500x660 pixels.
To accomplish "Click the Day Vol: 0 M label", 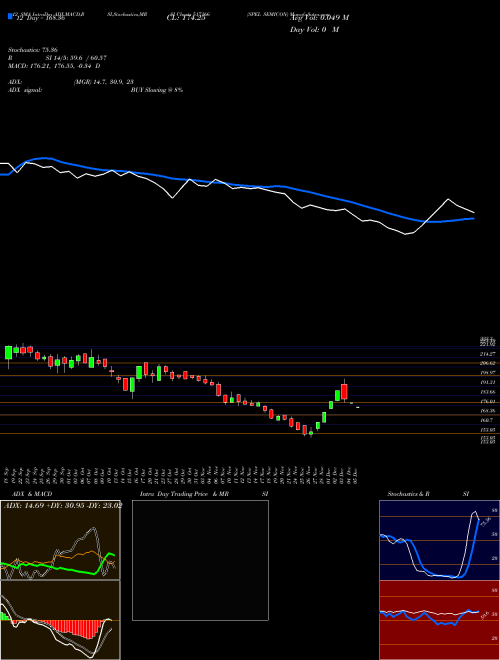I will click(314, 29).
